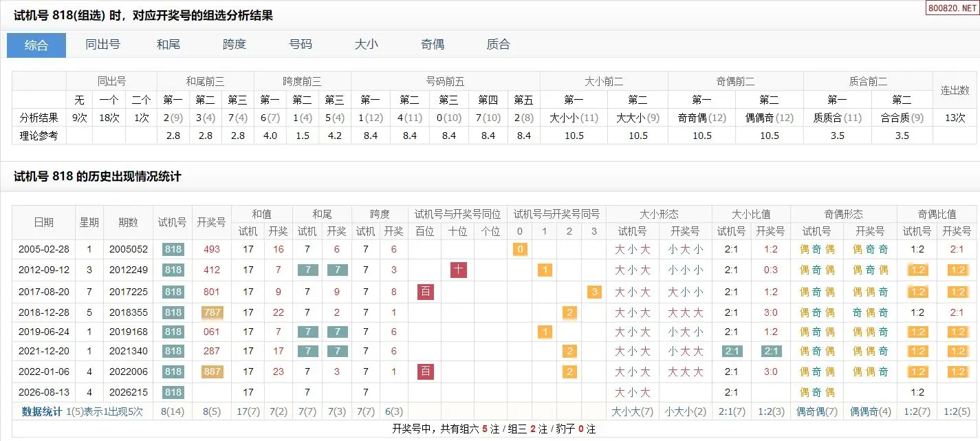Click the 818 badge in row 2026215
The height and width of the screenshot is (441, 980).
(173, 393)
